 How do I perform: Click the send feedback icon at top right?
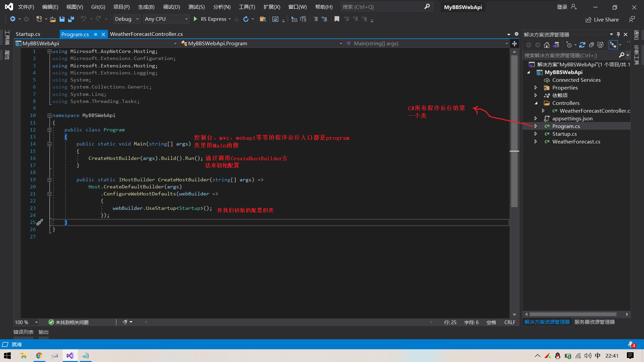pos(632,19)
